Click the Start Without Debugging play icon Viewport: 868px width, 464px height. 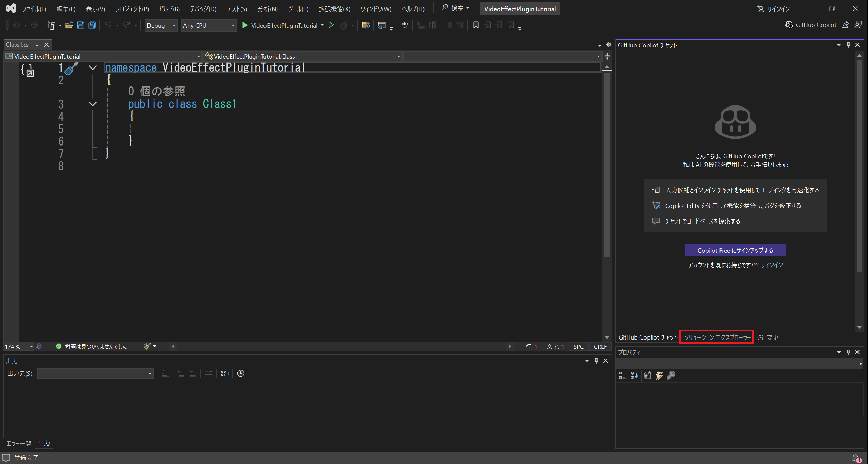pyautogui.click(x=331, y=25)
